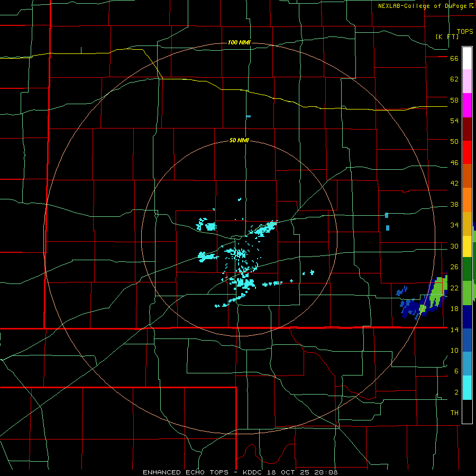
Task: Click the 66 value on the legend scale
Action: click(x=454, y=59)
